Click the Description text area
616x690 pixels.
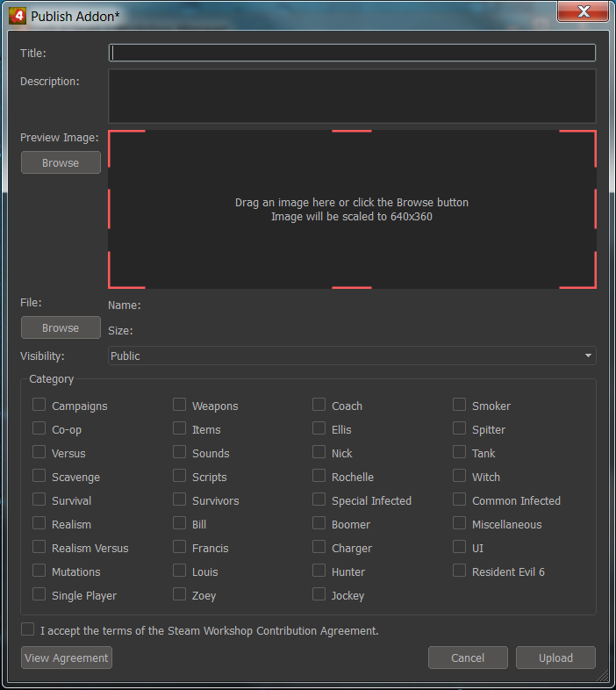coord(352,96)
